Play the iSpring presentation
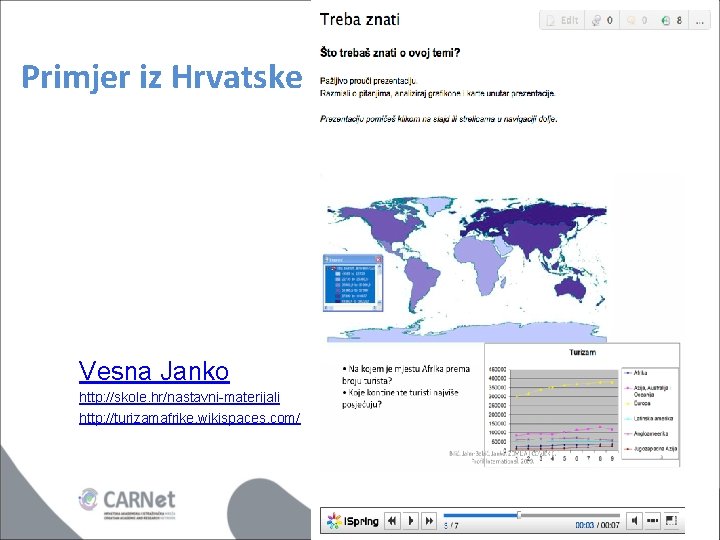The width and height of the screenshot is (720, 540). tap(411, 521)
